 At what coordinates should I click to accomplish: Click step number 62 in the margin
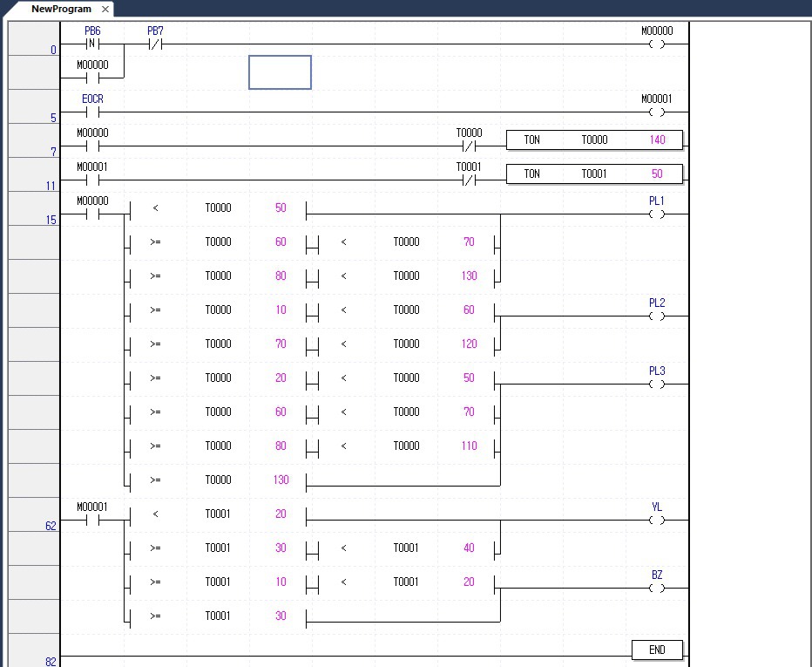click(51, 527)
